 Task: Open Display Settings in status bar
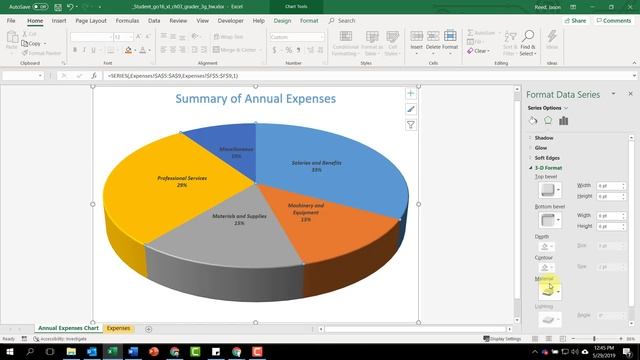[x=502, y=339]
